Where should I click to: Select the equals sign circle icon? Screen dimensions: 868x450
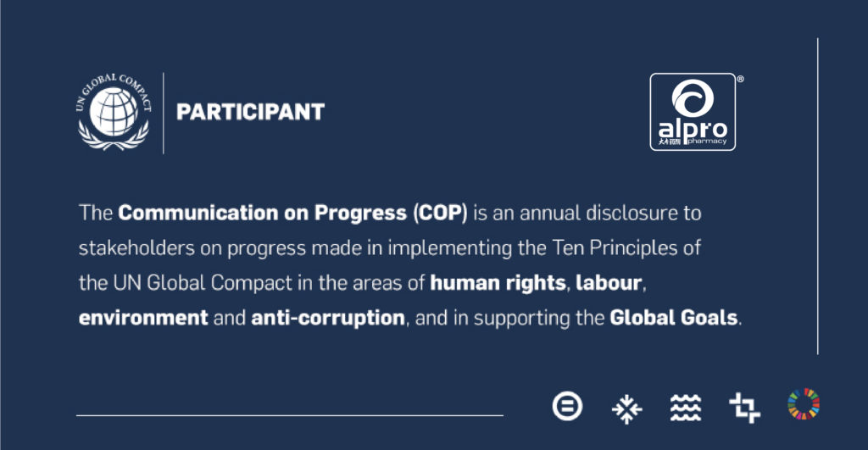point(567,406)
